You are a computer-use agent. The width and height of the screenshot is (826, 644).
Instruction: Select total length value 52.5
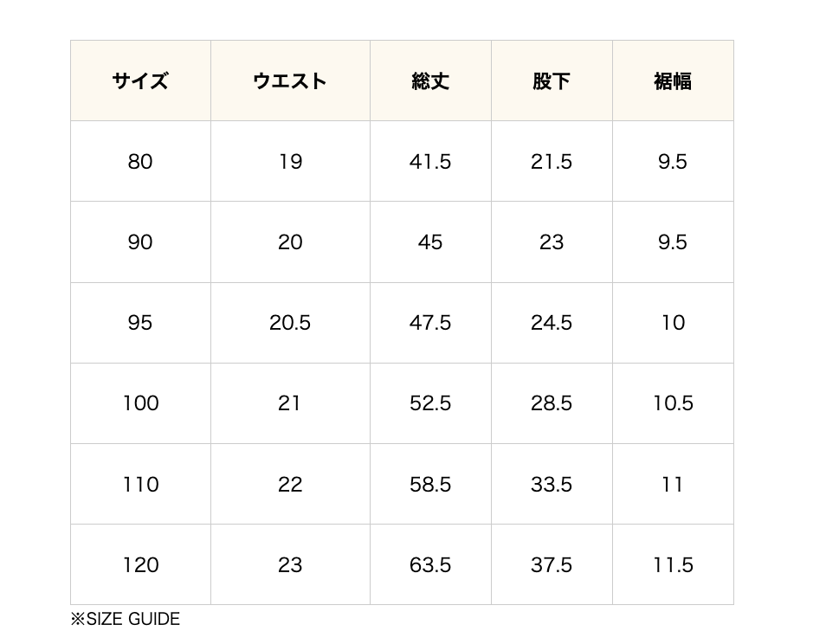coord(430,403)
